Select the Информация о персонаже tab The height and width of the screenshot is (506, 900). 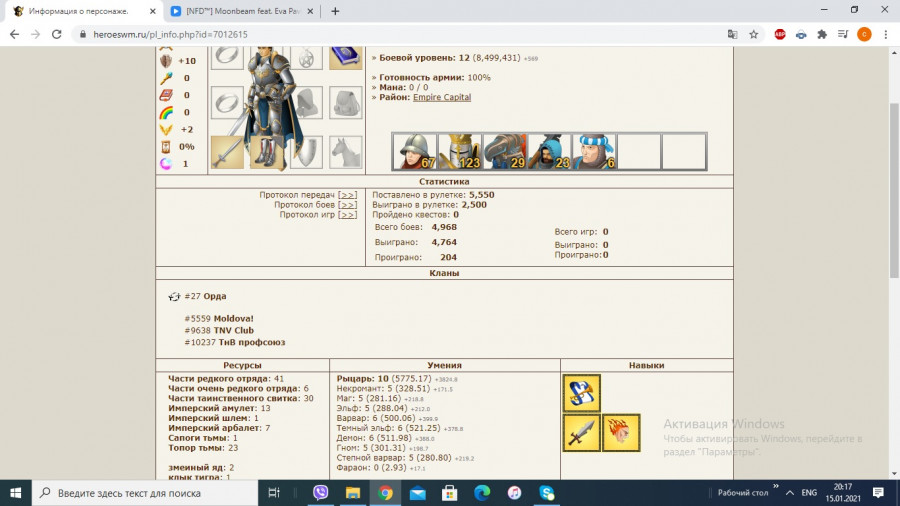click(x=80, y=11)
